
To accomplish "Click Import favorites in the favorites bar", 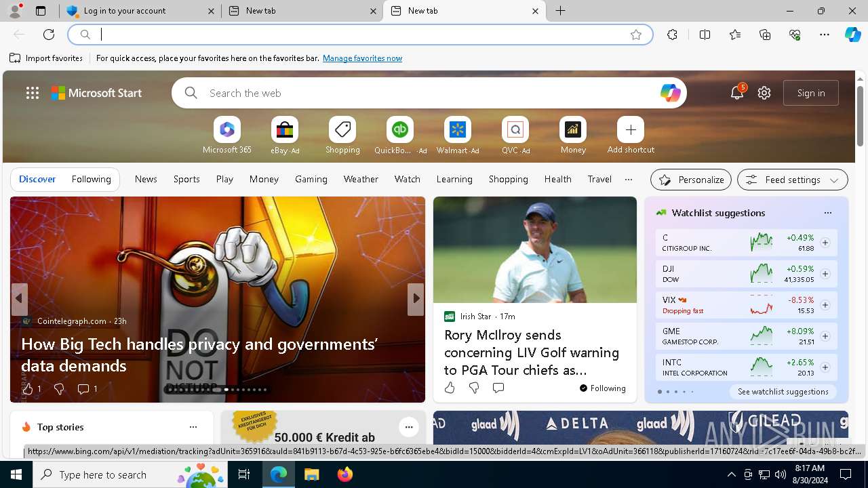I will click(46, 58).
